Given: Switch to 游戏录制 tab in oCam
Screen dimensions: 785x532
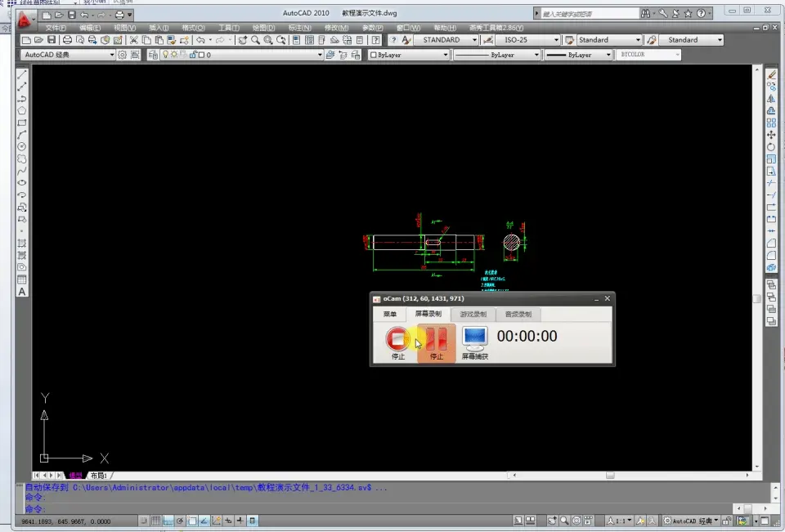Looking at the screenshot, I should [473, 315].
